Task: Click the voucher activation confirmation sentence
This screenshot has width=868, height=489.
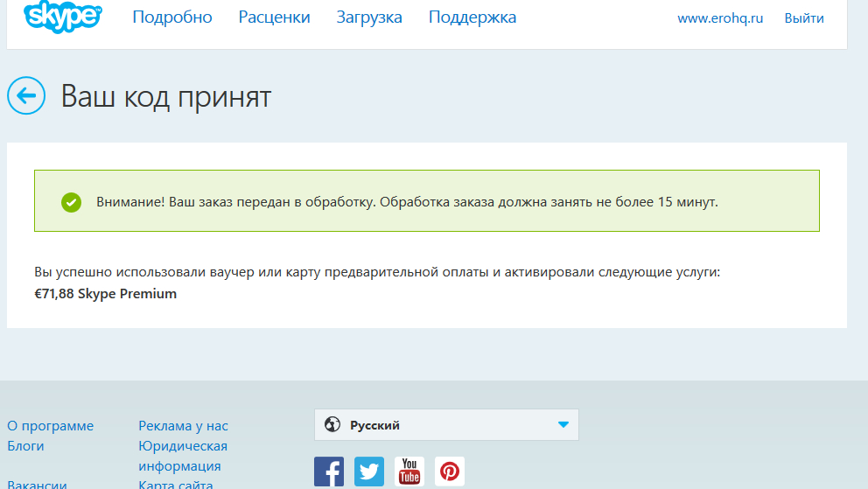Action: click(377, 272)
